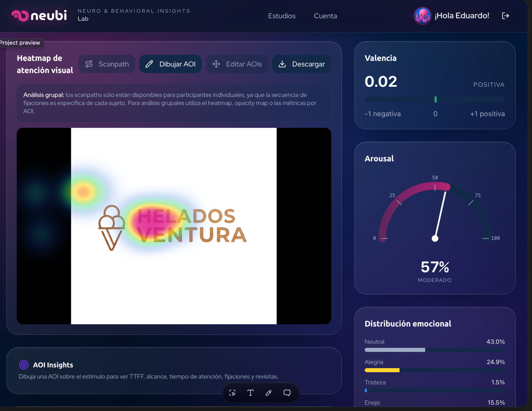Click the Valencia indicator bar
532x411 pixels.
click(435, 99)
